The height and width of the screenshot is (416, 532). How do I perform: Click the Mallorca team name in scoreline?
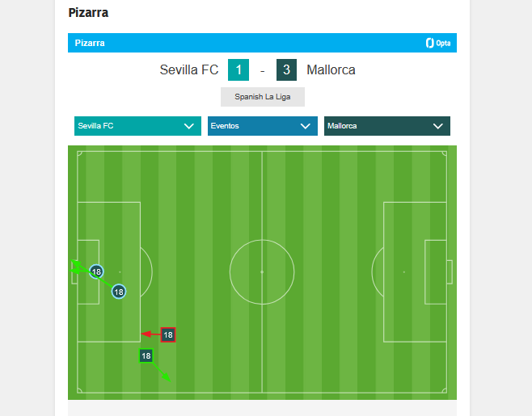tap(331, 70)
